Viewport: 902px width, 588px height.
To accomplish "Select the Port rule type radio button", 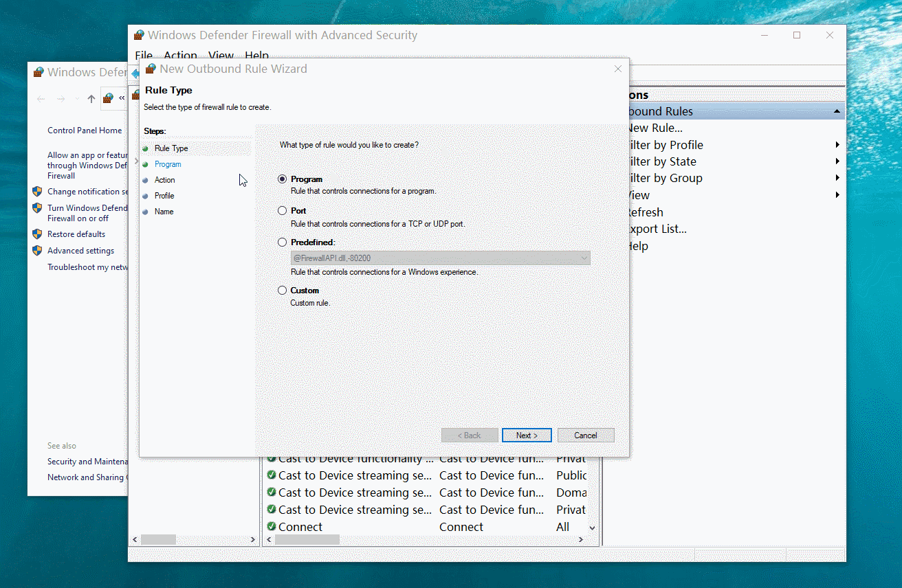I will [282, 211].
